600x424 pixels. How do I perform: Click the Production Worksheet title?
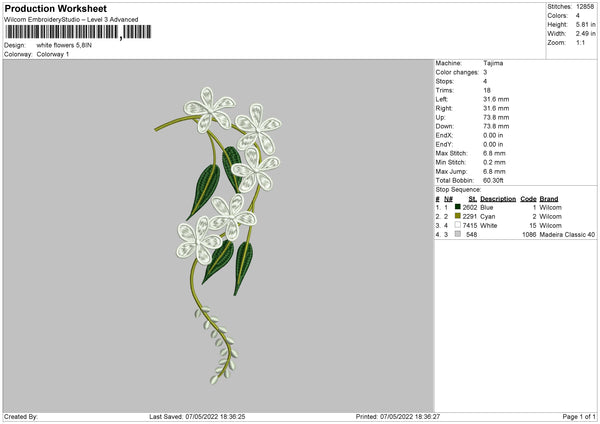[55, 8]
